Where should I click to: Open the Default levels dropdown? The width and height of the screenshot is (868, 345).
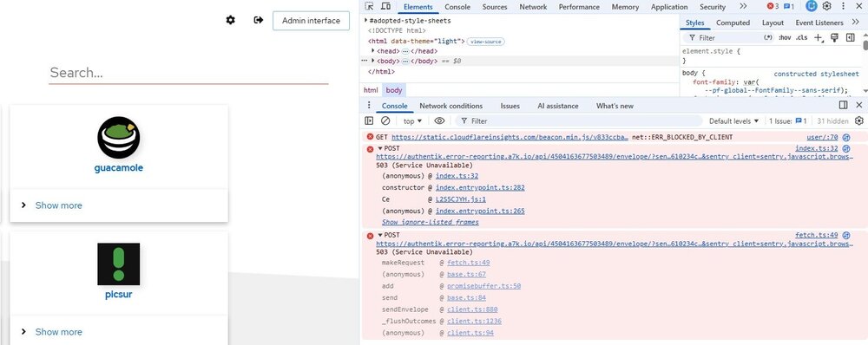click(734, 120)
